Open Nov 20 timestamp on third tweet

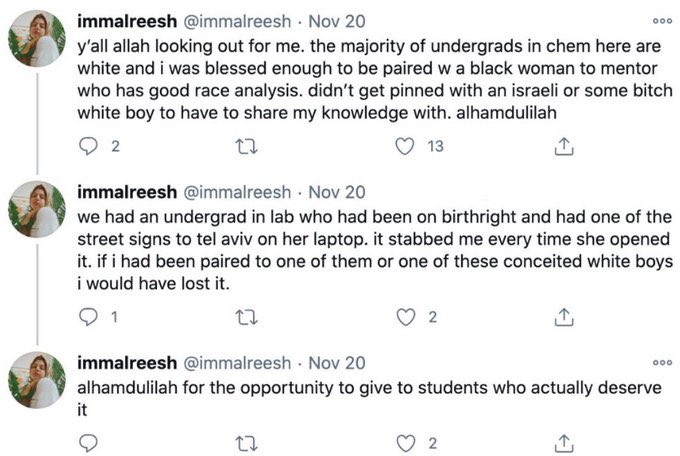[337, 362]
